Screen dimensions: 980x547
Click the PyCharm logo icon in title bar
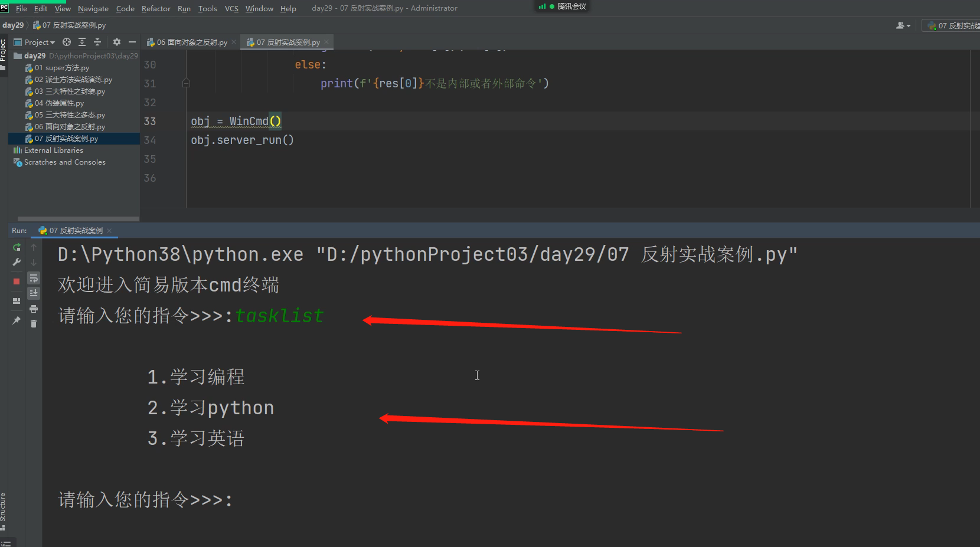click(x=4, y=8)
